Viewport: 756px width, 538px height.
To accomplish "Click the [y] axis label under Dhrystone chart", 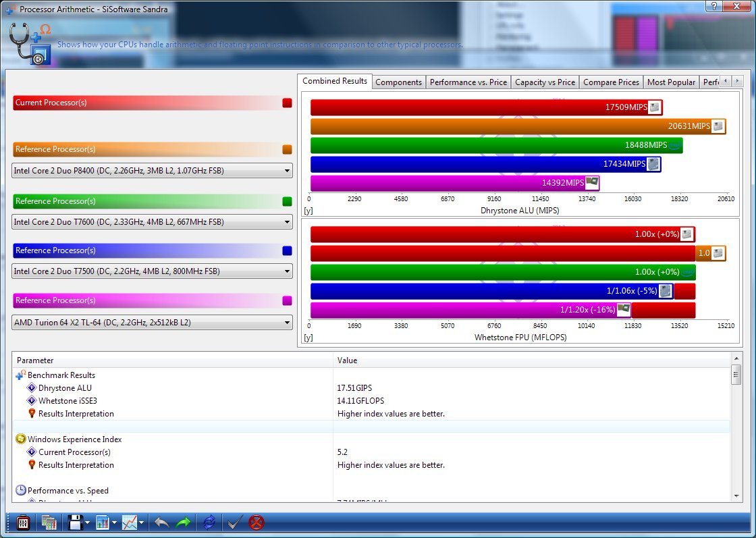I will pyautogui.click(x=308, y=211).
